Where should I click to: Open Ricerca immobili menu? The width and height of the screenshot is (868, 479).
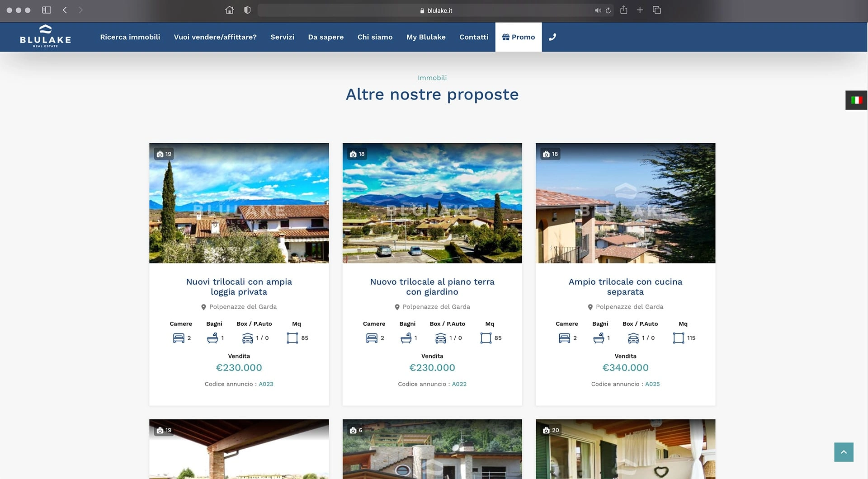pos(130,37)
